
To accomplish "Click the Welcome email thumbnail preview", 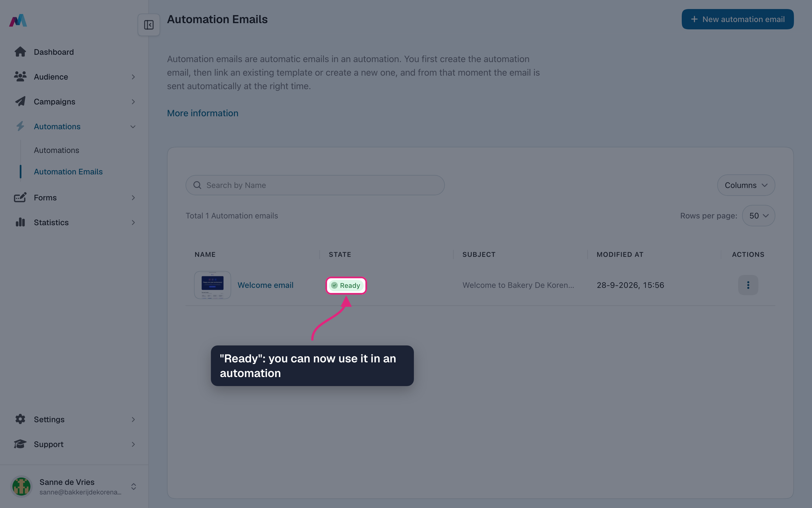I will coord(212,285).
